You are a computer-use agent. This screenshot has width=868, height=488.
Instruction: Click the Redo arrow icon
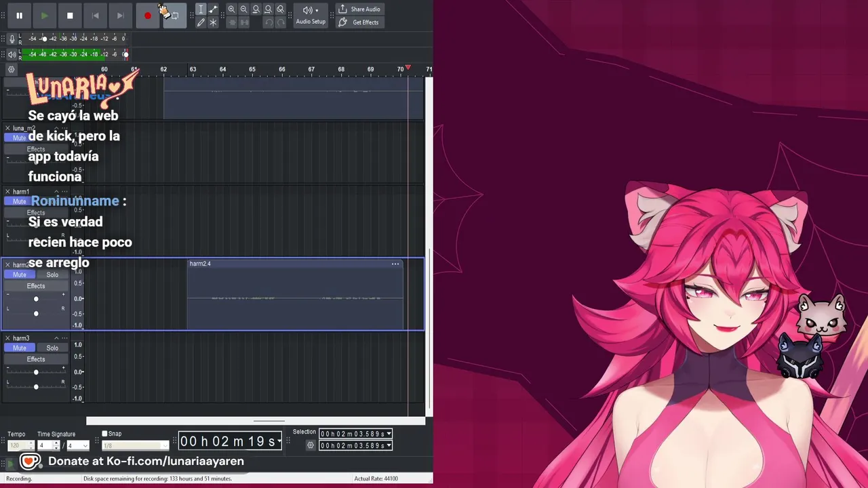280,22
